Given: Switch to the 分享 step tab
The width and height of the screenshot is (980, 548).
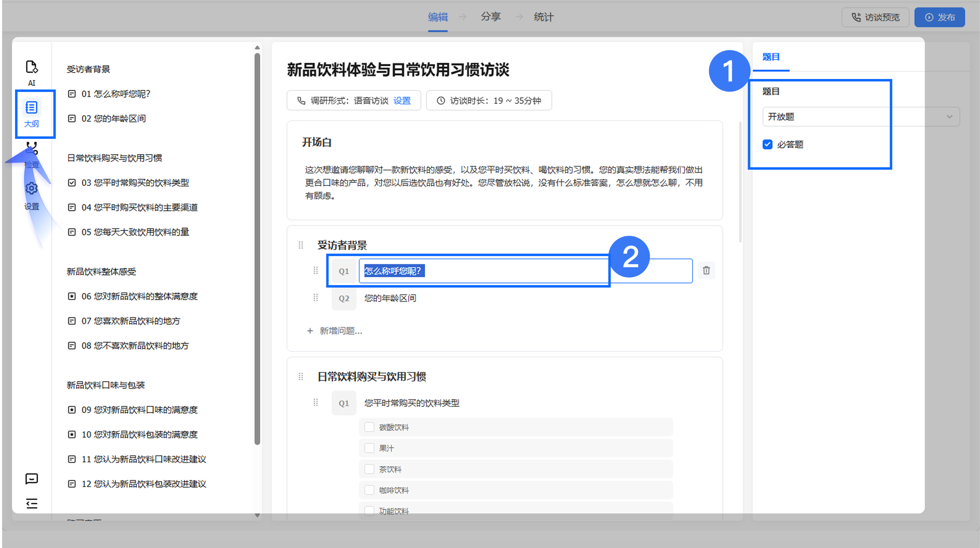Looking at the screenshot, I should pyautogui.click(x=491, y=17).
